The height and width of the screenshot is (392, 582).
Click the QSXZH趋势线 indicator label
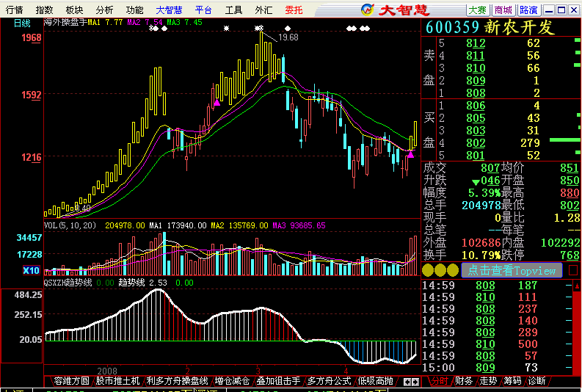[68, 283]
